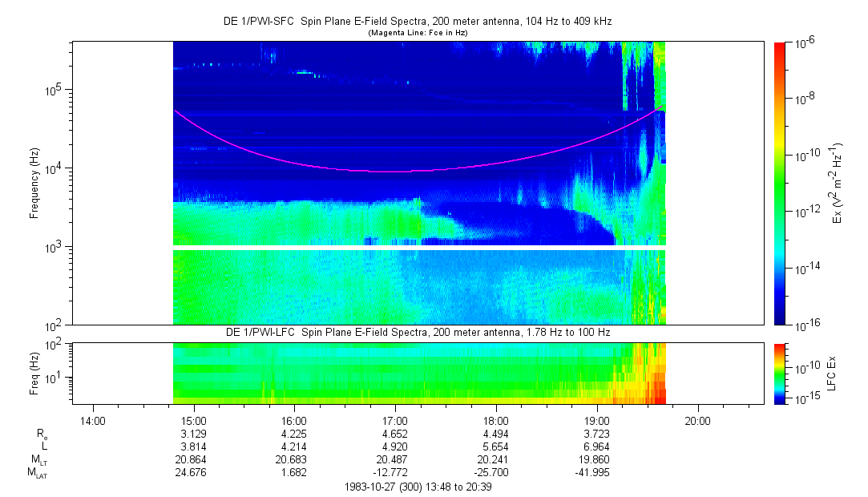The image size is (868, 497).
Task: Click the L value 3.814
Action: pyautogui.click(x=194, y=446)
